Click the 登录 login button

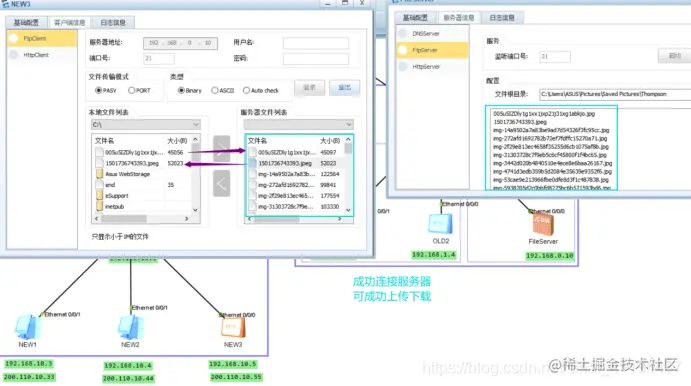(x=309, y=87)
